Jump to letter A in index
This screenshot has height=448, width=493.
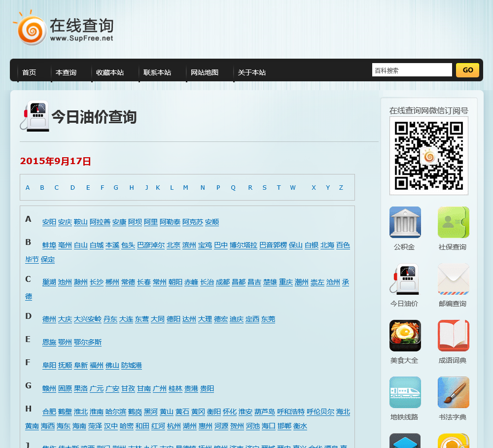point(28,188)
